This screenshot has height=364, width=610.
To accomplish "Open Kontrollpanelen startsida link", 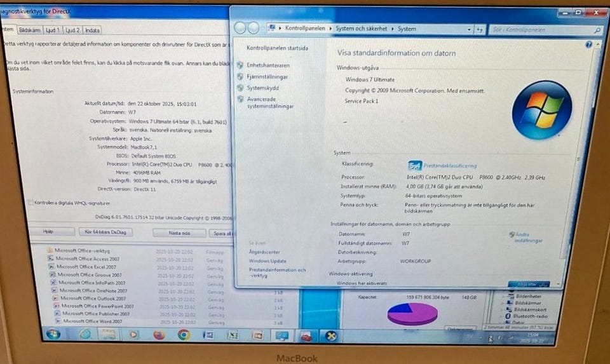I will 278,48.
